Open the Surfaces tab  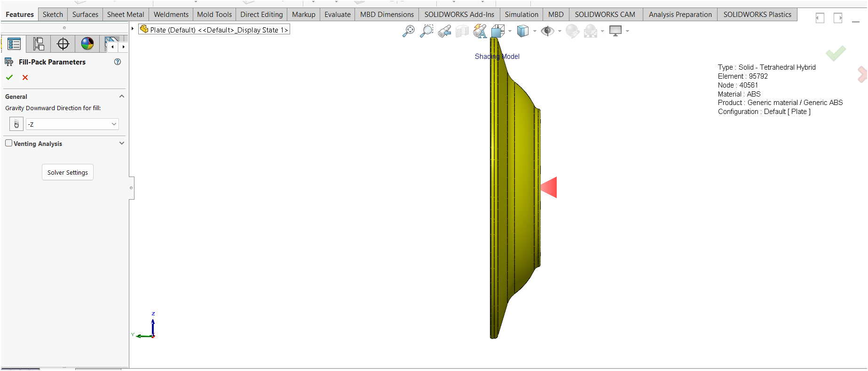(85, 15)
